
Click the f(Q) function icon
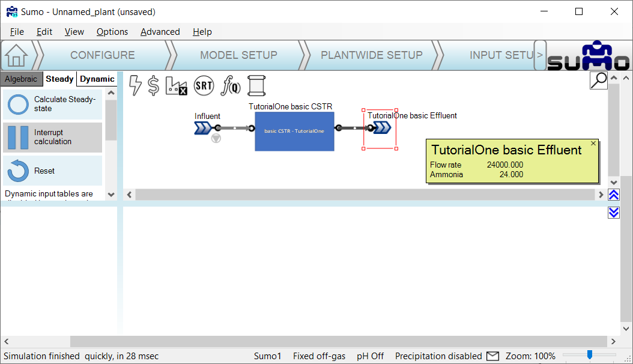coord(231,86)
